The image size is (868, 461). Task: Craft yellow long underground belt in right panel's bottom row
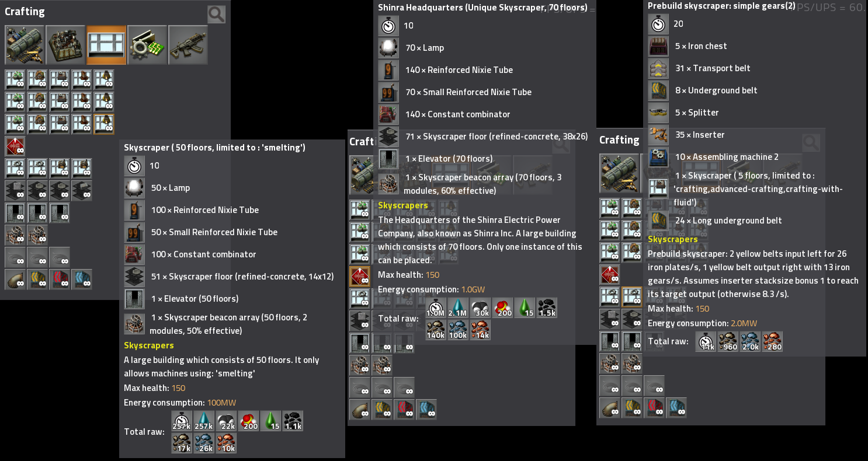[632, 408]
